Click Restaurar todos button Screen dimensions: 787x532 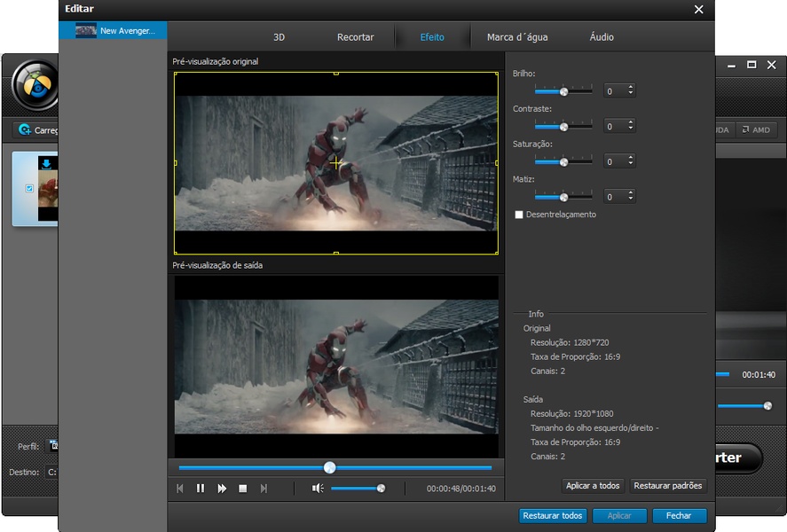click(553, 515)
